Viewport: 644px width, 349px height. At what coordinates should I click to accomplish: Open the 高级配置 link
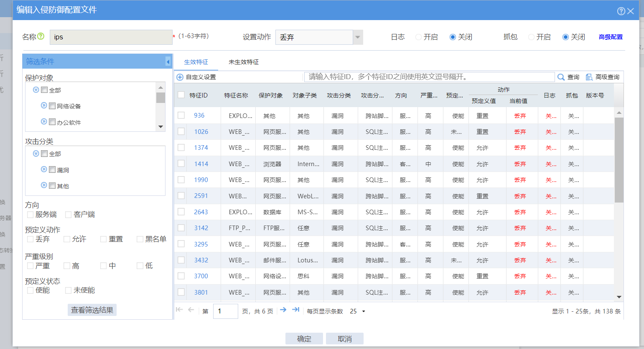(x=611, y=37)
